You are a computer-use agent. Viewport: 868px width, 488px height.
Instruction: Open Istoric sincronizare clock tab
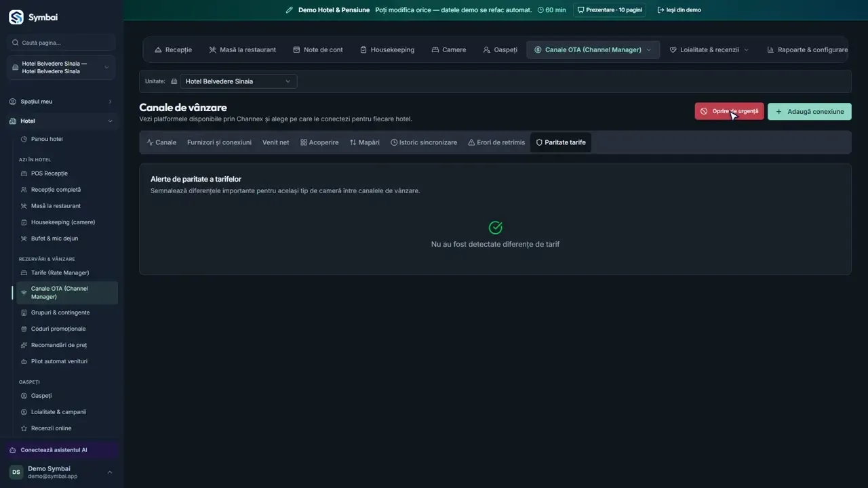coord(424,142)
